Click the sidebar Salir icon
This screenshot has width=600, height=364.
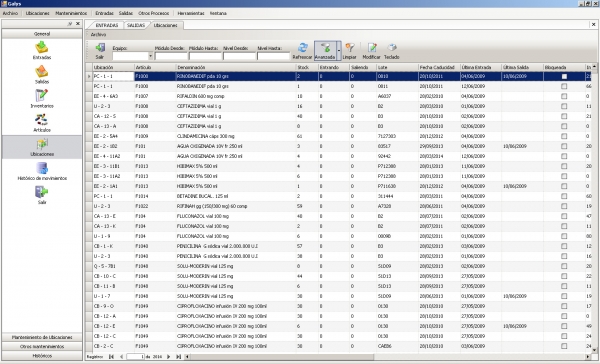pyautogui.click(x=42, y=195)
